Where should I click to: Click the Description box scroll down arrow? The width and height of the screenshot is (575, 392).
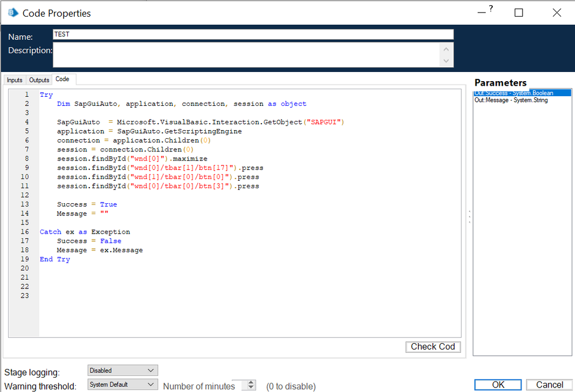(446, 61)
